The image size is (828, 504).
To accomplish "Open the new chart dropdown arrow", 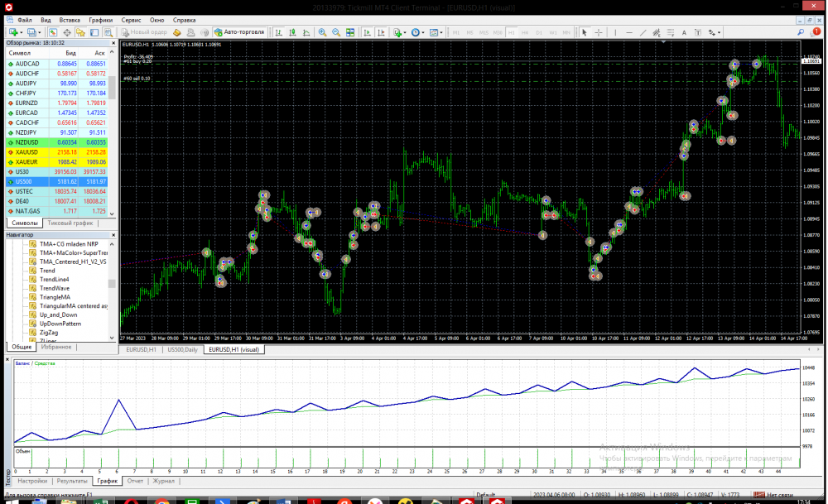I will (21, 32).
